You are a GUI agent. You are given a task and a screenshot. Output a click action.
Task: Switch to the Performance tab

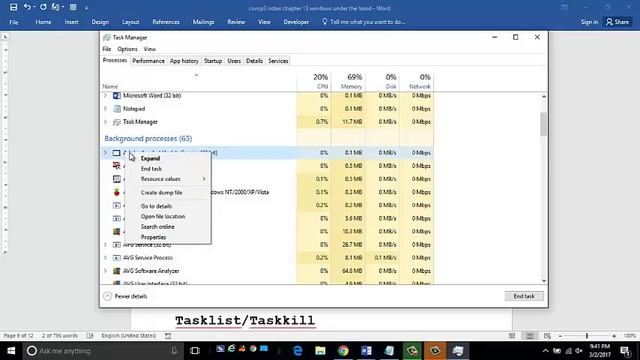tap(149, 61)
